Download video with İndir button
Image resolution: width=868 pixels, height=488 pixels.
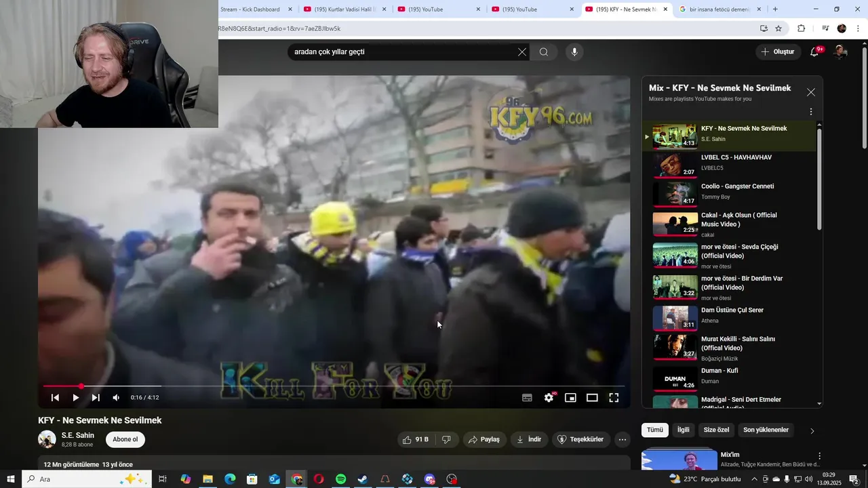pos(529,439)
